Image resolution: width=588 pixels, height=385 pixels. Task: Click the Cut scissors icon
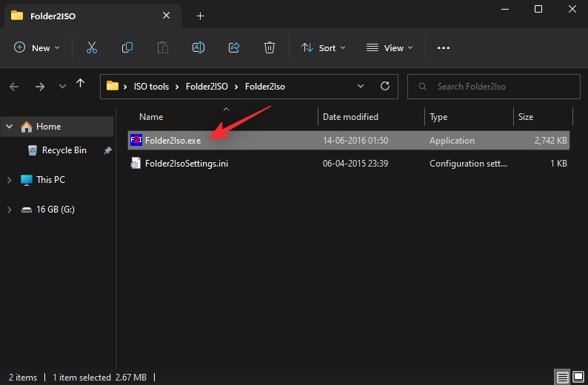click(x=92, y=47)
